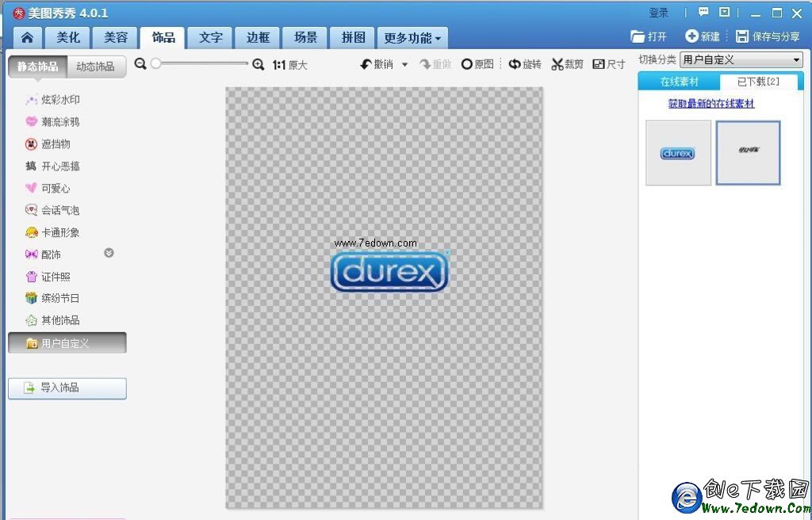Viewport: 812px width, 520px height.
Task: Select 证件照 category
Action: point(48,277)
